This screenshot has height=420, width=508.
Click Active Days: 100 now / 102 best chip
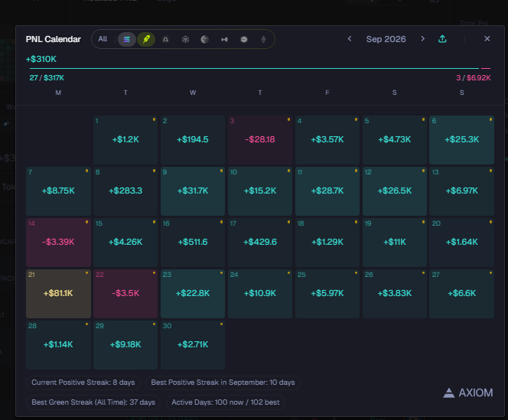[226, 402]
